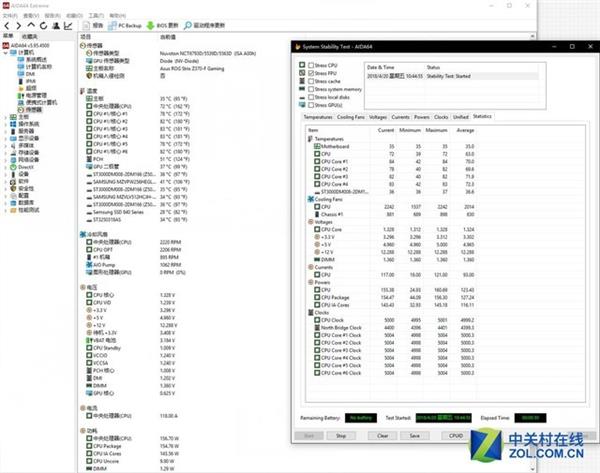Click the 驱动程序更新 magnifier button

pyautogui.click(x=204, y=26)
